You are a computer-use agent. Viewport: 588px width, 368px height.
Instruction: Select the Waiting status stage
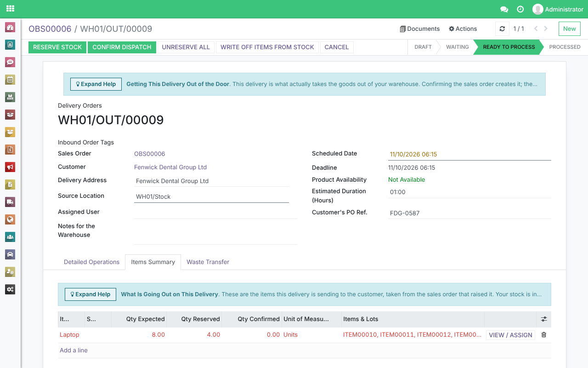457,47
